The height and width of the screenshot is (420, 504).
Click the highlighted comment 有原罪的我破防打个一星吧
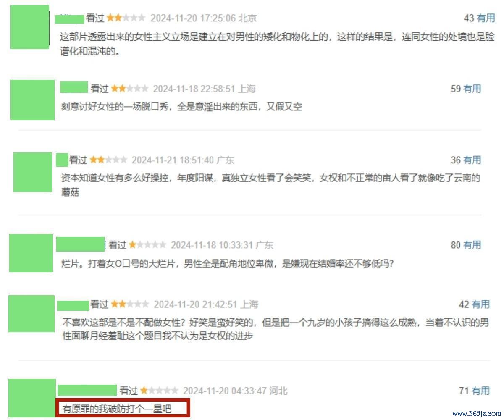coord(117,408)
